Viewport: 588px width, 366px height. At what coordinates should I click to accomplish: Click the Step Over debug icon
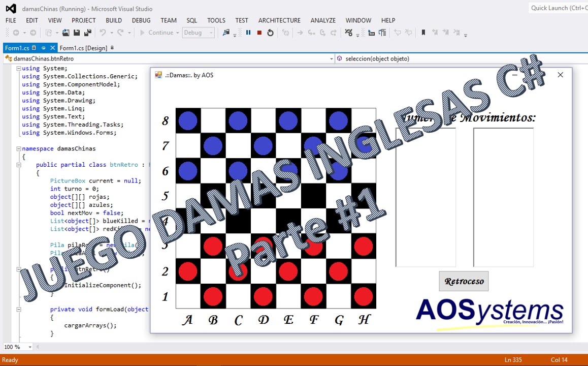(322, 33)
